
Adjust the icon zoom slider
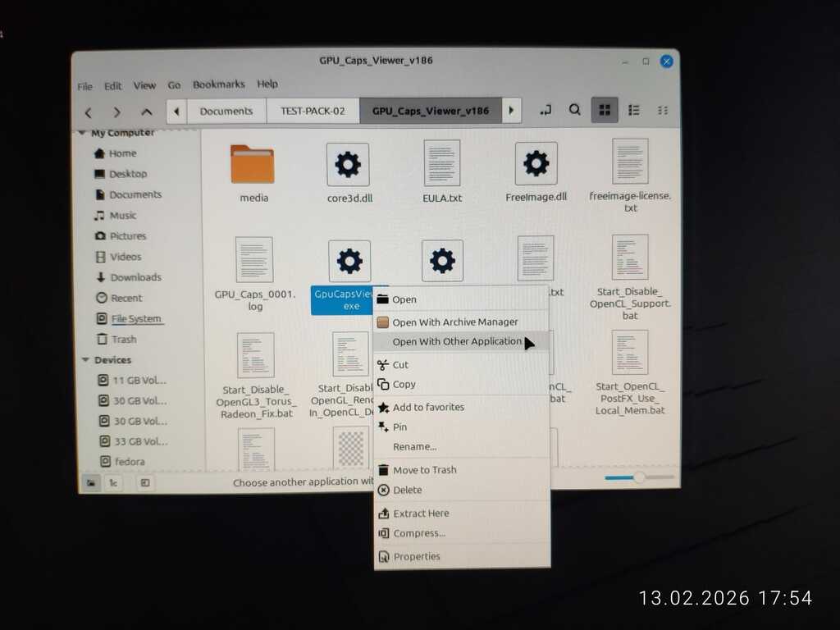tap(639, 477)
